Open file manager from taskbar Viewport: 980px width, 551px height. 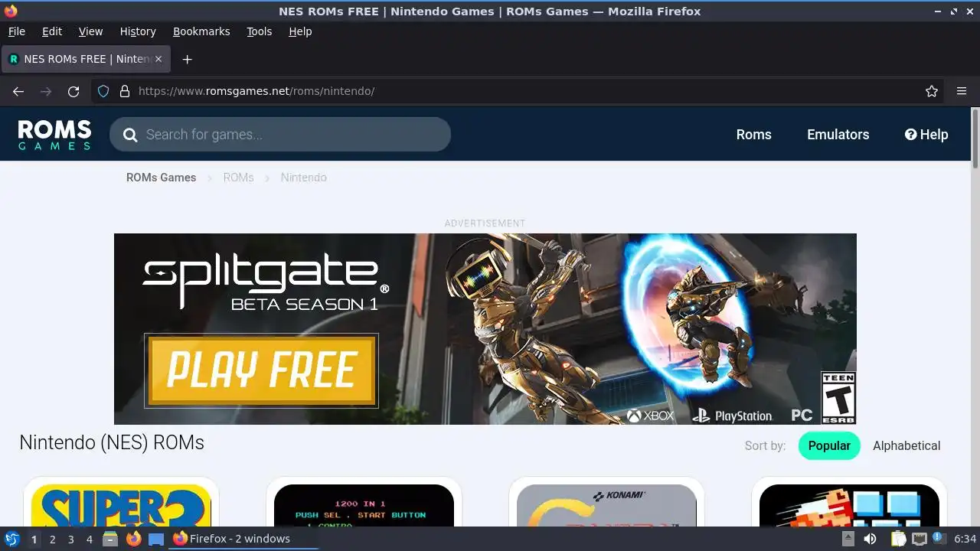coord(110,539)
